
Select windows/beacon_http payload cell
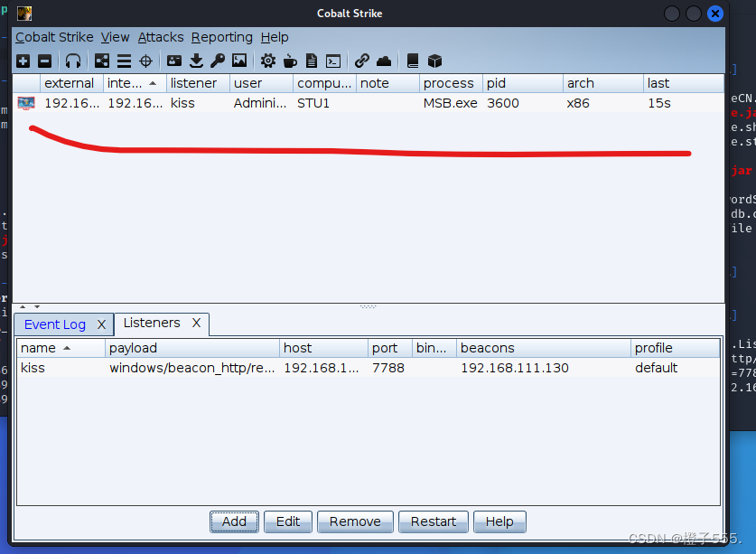tap(192, 368)
